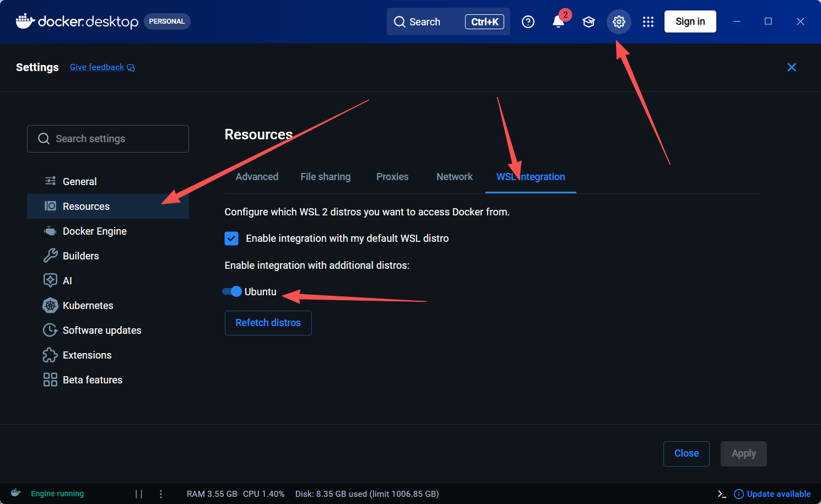Open Kubernetes settings section
Image resolution: width=821 pixels, height=504 pixels.
108,305
